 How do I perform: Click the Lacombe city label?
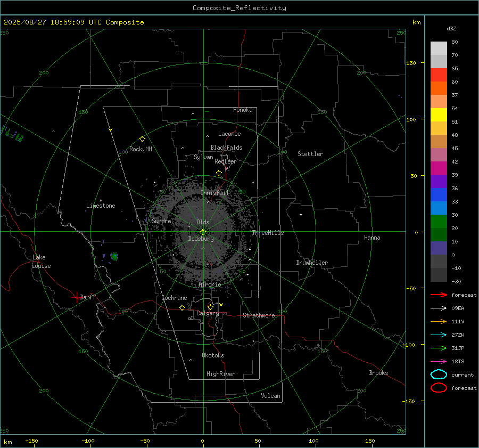(229, 134)
